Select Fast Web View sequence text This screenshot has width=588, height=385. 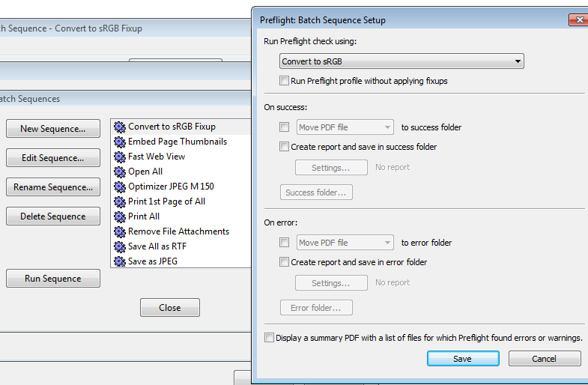coord(157,157)
